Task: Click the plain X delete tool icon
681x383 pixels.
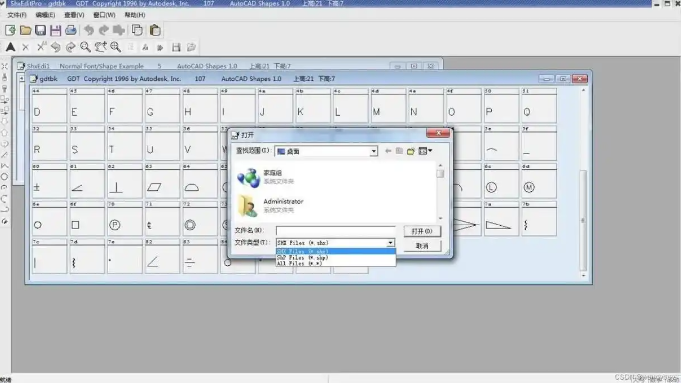Action: click(x=25, y=47)
